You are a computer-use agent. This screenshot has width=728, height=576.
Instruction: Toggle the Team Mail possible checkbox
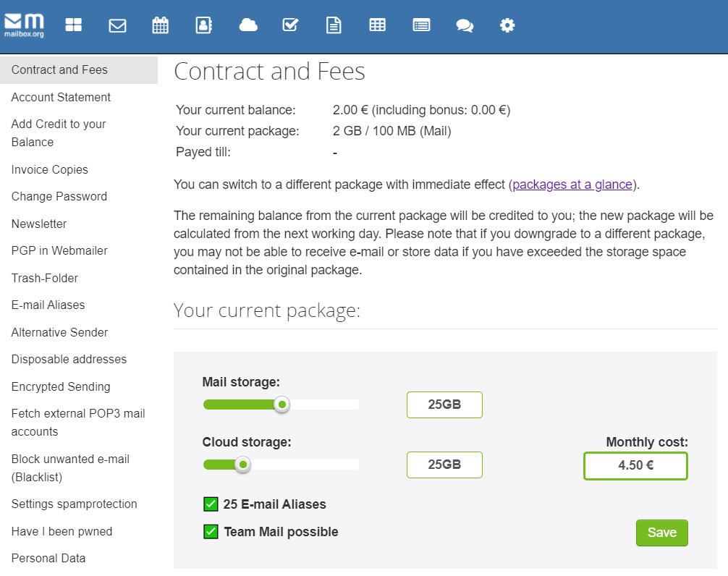(211, 532)
